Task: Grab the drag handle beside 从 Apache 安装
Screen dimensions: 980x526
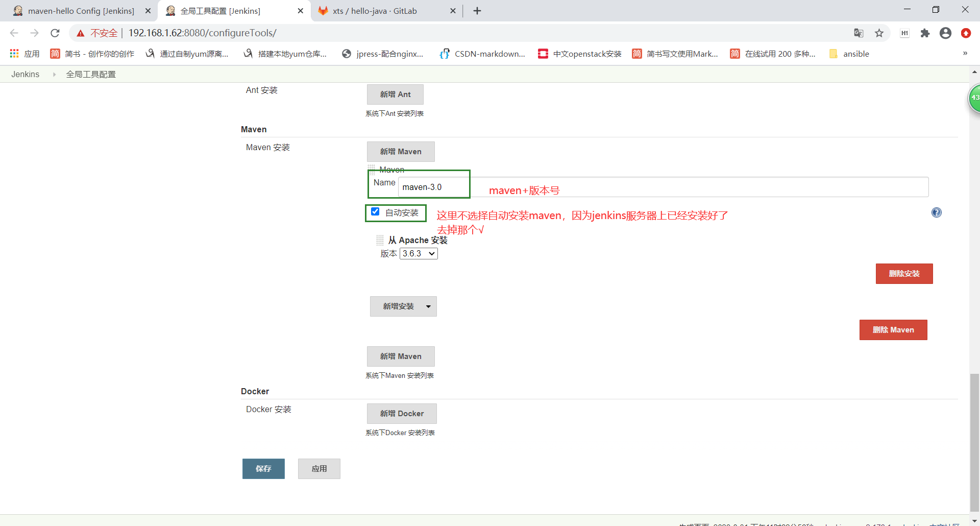Action: coord(380,240)
